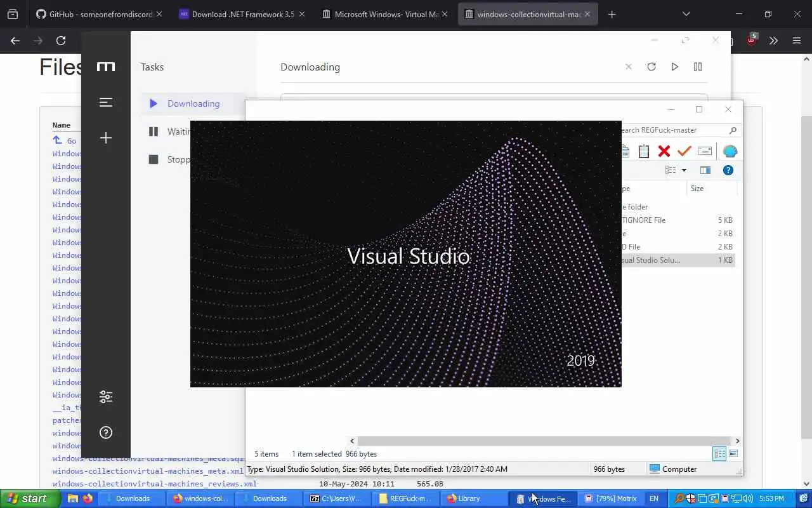Switch Explorer to details view icon
This screenshot has width=812, height=508.
coord(720,453)
